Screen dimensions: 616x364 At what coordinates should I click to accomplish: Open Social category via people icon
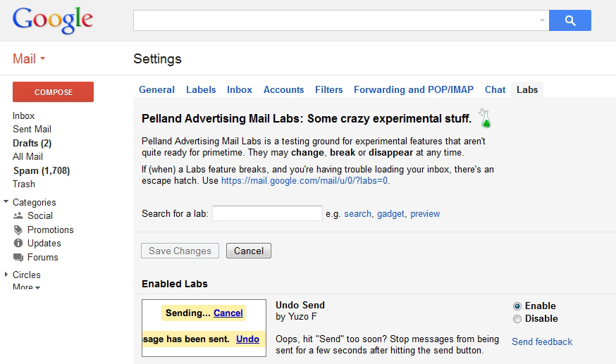click(18, 216)
